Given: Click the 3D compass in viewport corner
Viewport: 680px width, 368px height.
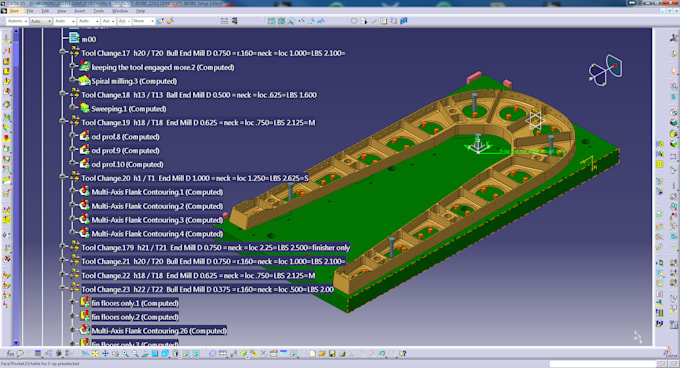Looking at the screenshot, I should 605,69.
